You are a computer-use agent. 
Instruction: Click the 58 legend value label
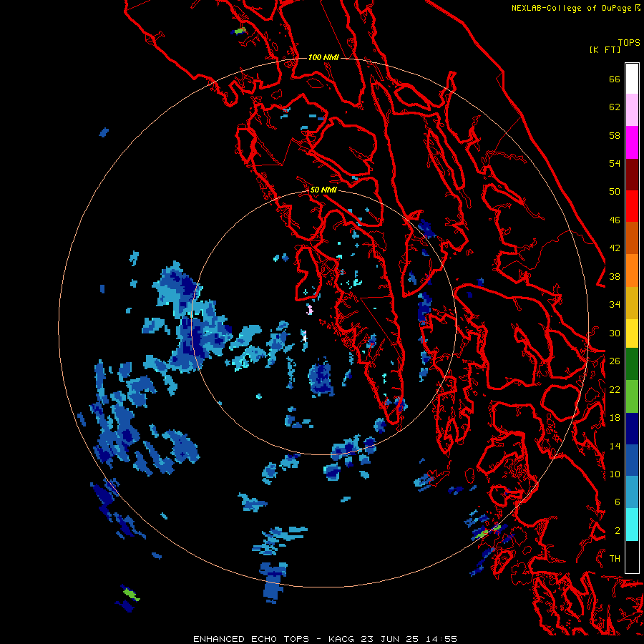(615, 135)
